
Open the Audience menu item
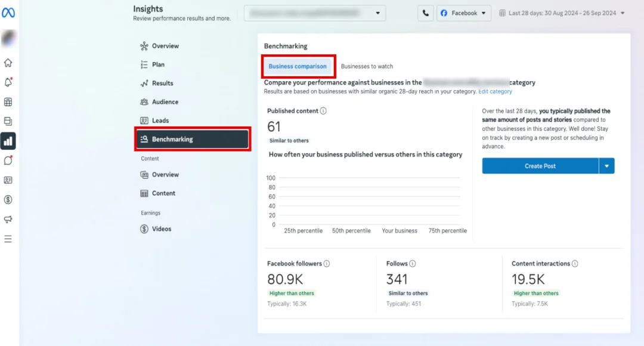tap(165, 102)
